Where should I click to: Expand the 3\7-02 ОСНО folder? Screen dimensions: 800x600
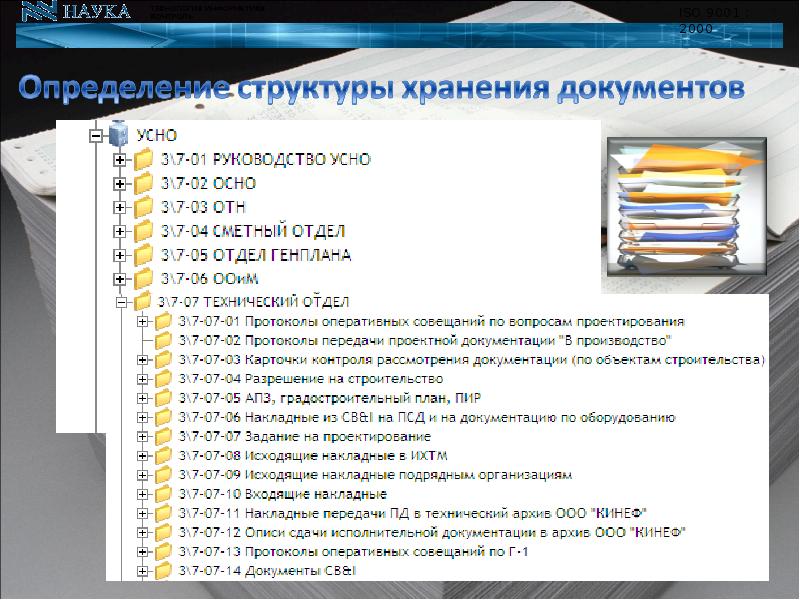[119, 184]
